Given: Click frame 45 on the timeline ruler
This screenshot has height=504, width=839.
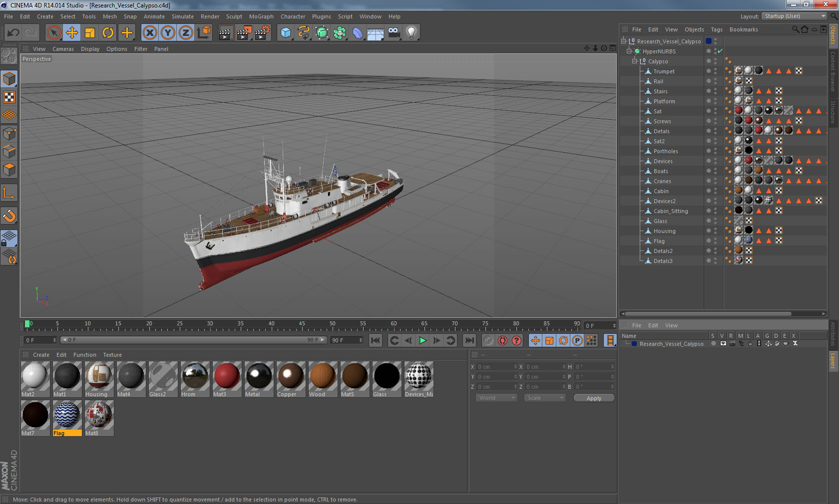Looking at the screenshot, I should click(x=302, y=324).
